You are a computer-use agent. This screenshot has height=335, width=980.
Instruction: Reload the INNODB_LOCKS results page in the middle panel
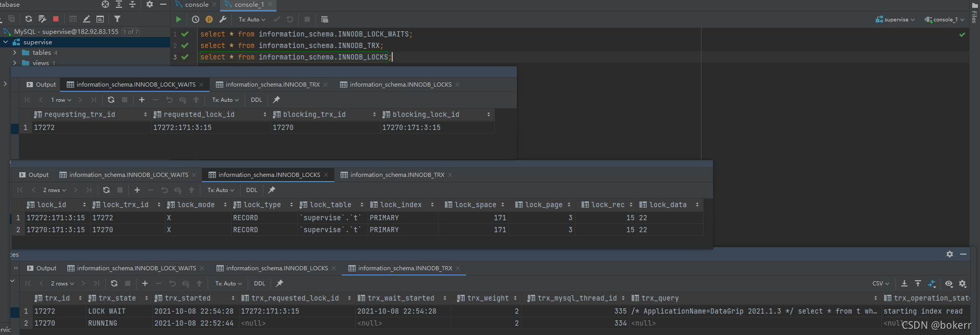(106, 190)
